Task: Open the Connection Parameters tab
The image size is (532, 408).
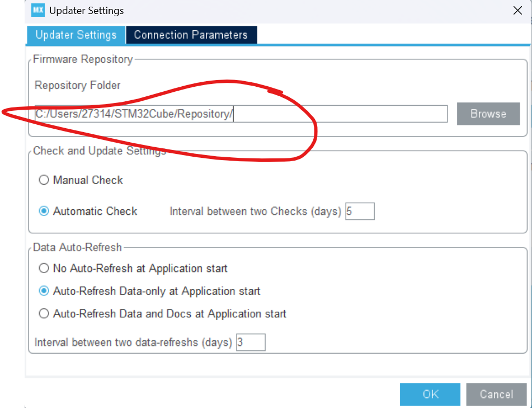Action: pyautogui.click(x=191, y=35)
